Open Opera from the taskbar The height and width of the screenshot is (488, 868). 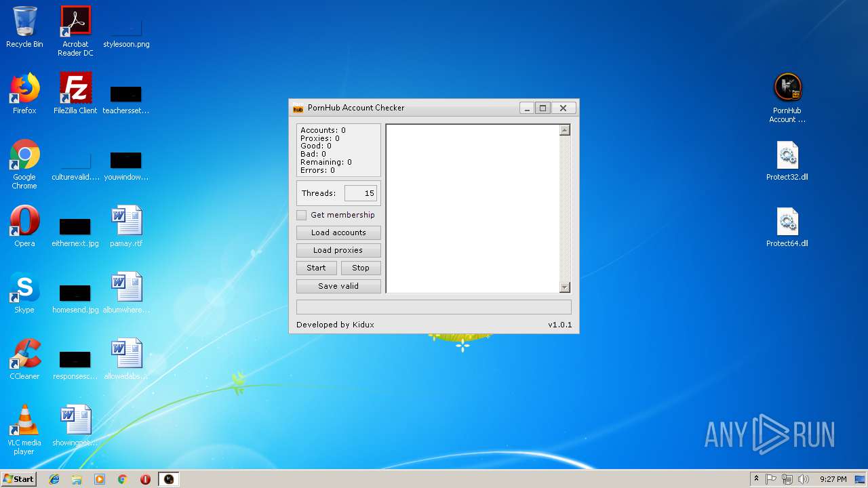[x=145, y=479]
